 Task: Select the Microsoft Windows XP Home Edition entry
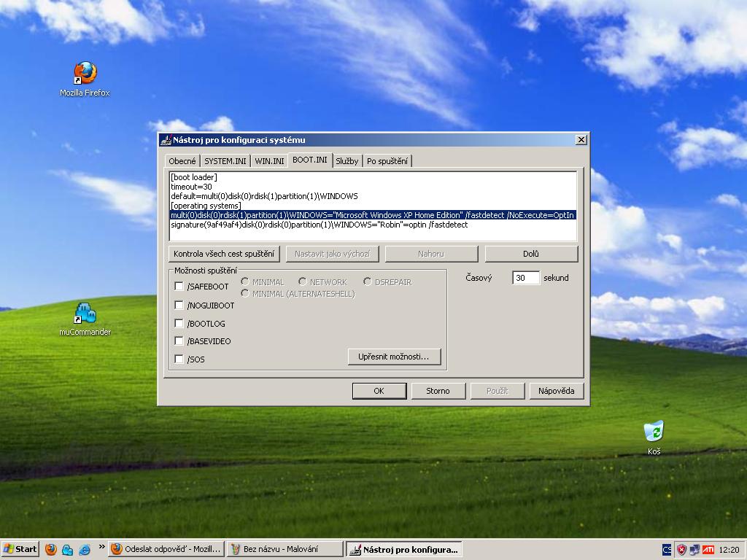coord(373,215)
